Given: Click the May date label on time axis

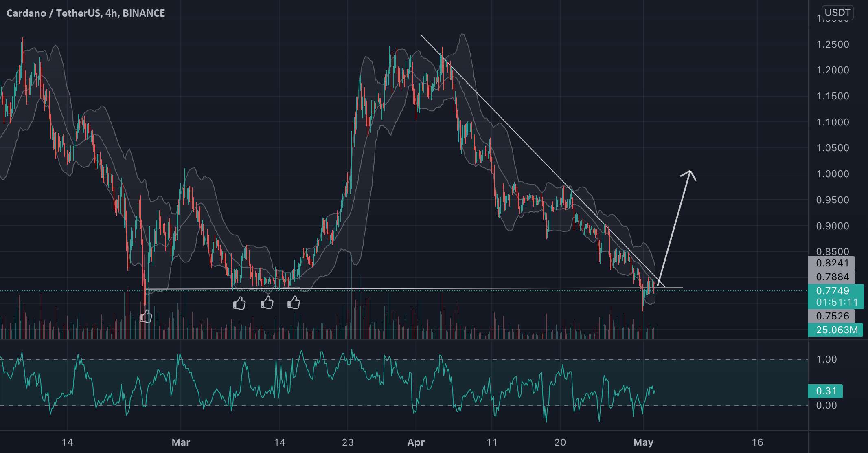Looking at the screenshot, I should [644, 442].
